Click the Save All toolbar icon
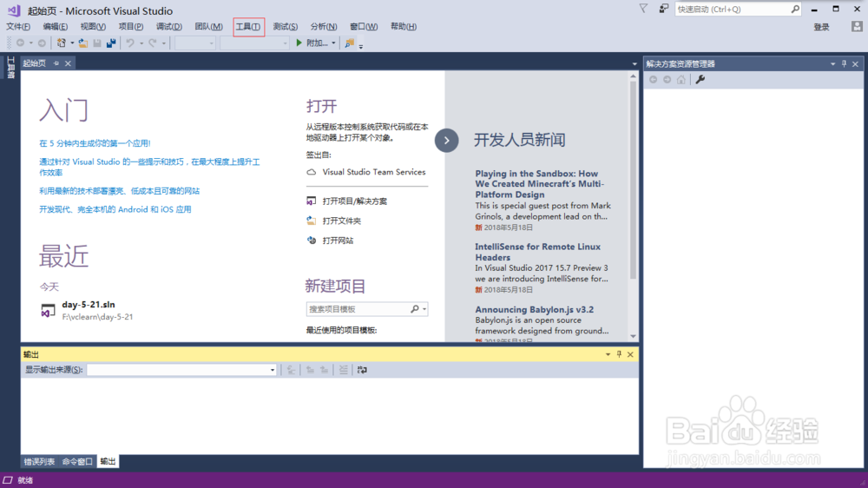Screen dimensions: 868x488 point(111,43)
